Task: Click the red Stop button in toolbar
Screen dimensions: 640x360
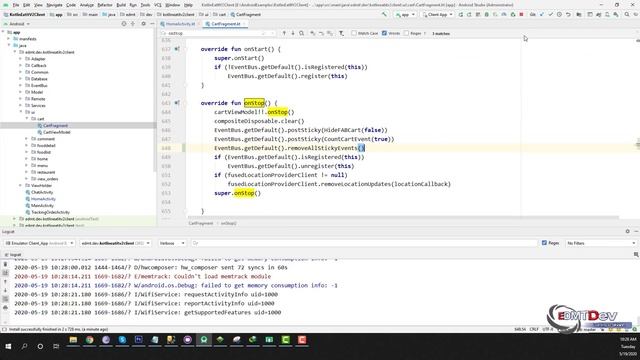Action: [x=521, y=14]
